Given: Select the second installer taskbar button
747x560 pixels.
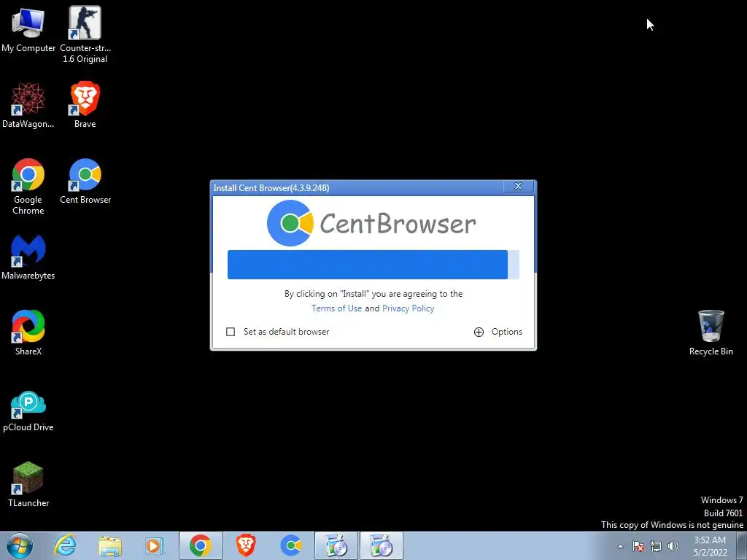Looking at the screenshot, I should (x=382, y=545).
